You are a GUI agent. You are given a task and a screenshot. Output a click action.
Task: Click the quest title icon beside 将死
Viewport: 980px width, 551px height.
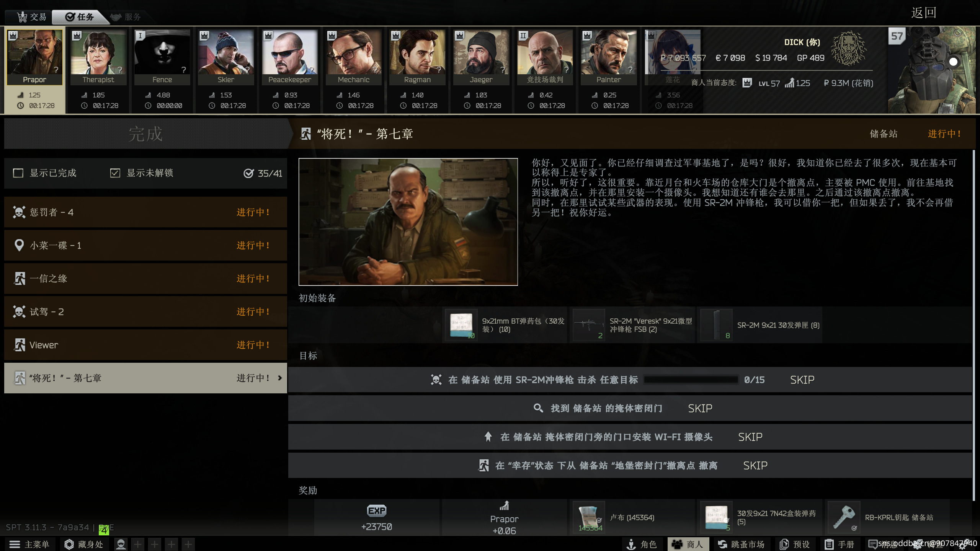click(306, 134)
